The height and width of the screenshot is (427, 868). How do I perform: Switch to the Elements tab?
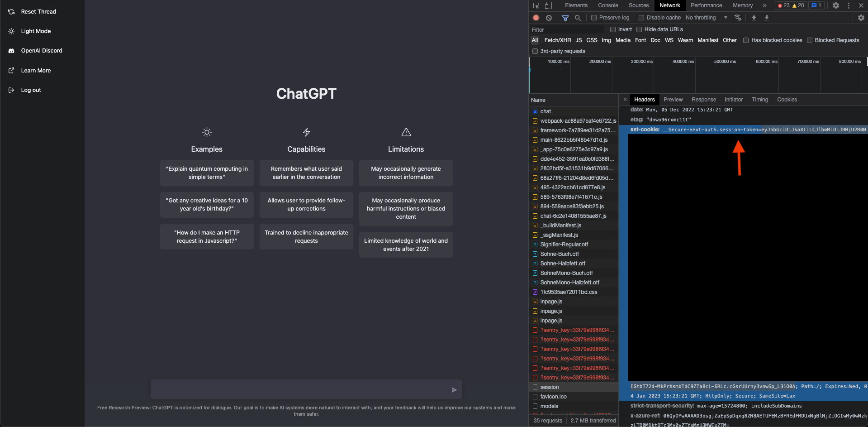[576, 5]
